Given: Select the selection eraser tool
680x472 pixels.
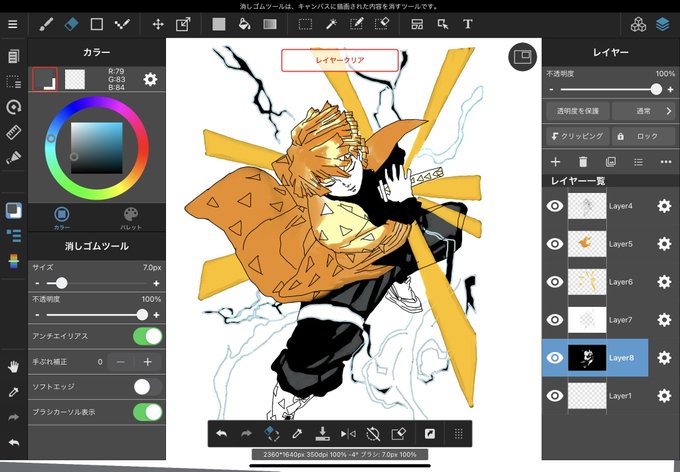Looking at the screenshot, I should click(x=382, y=24).
